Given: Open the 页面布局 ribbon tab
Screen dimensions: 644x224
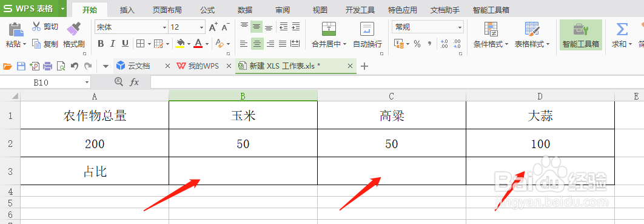Looking at the screenshot, I should [167, 10].
